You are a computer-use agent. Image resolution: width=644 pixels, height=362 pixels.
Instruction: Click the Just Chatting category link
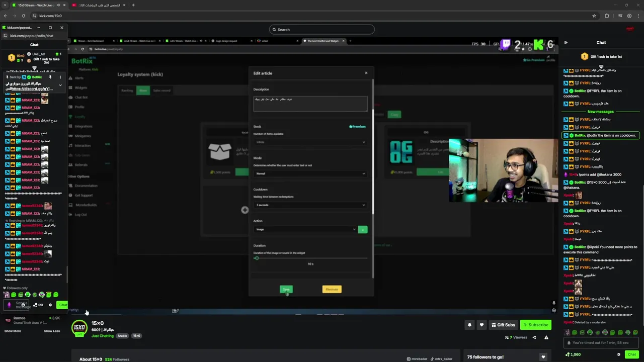(103, 336)
